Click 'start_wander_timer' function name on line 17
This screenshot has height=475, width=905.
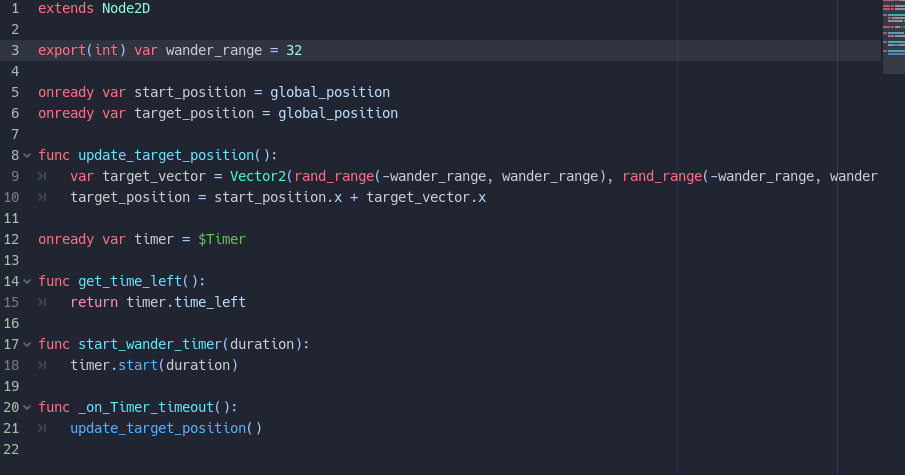[150, 345]
